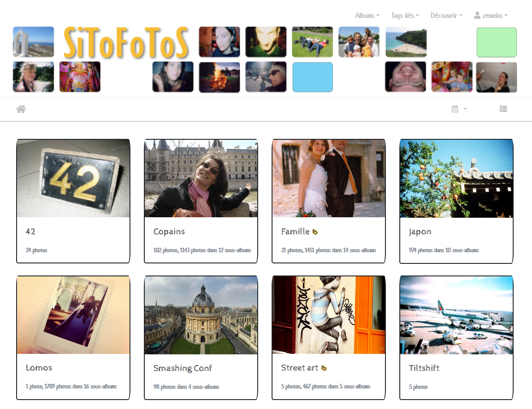Click the campfire thumbnail in the header
The height and width of the screenshot is (409, 532).
(x=219, y=77)
